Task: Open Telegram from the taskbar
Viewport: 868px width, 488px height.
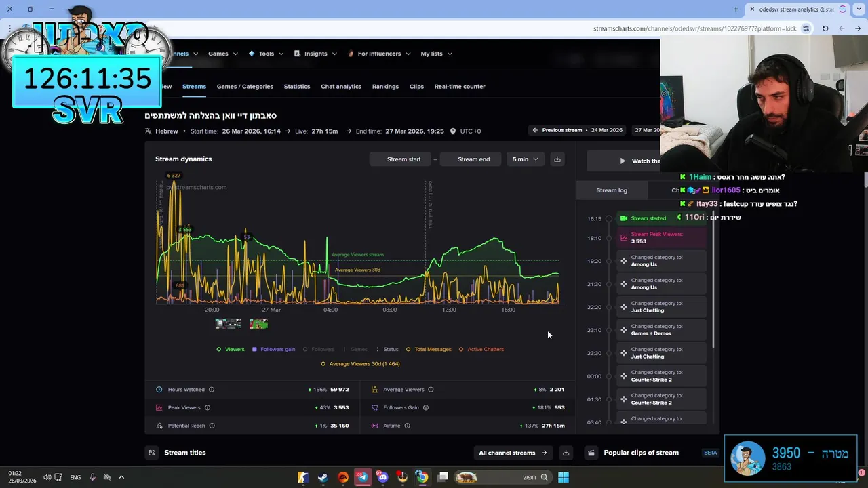Action: pos(363,477)
